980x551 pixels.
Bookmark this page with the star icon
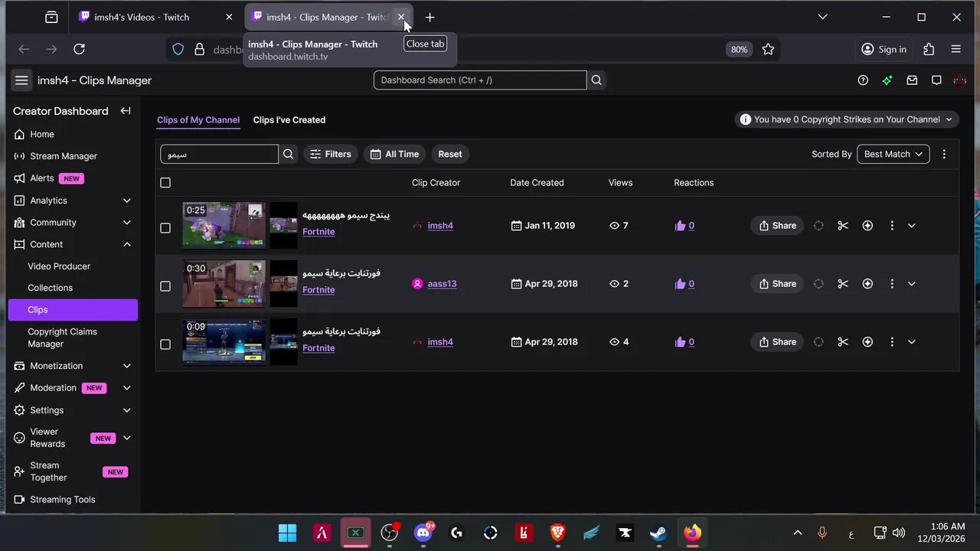[768, 49]
